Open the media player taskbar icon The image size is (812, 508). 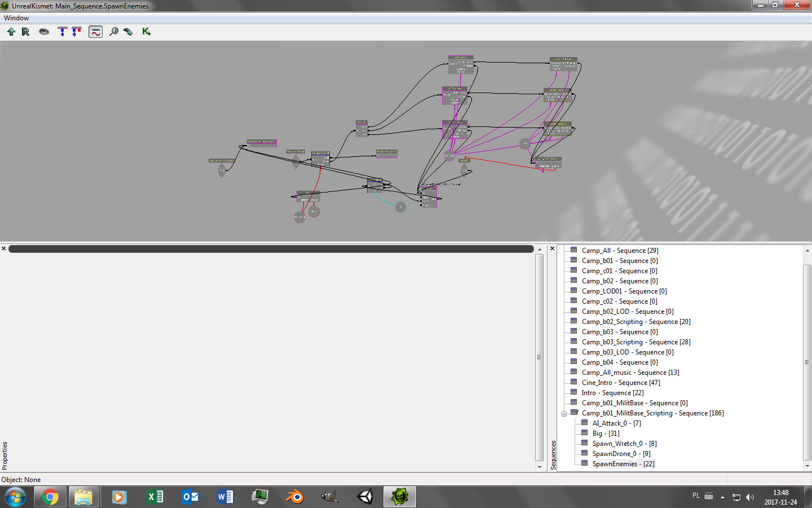[119, 497]
